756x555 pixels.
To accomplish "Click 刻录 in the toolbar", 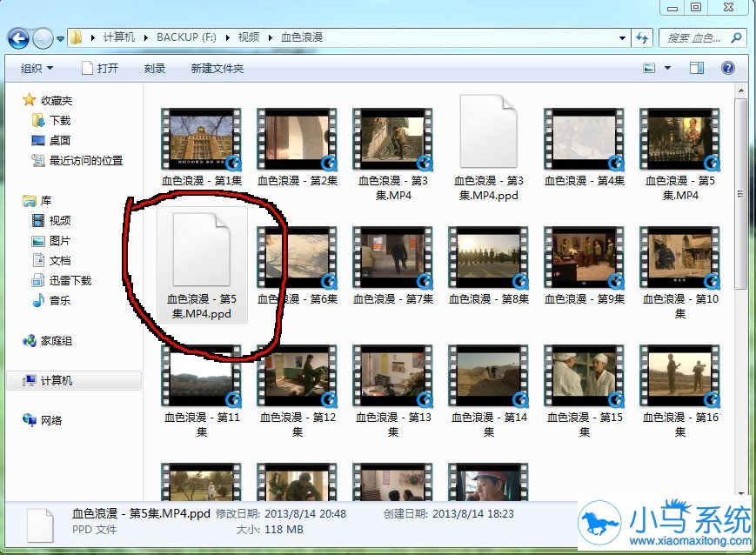I will [x=154, y=69].
